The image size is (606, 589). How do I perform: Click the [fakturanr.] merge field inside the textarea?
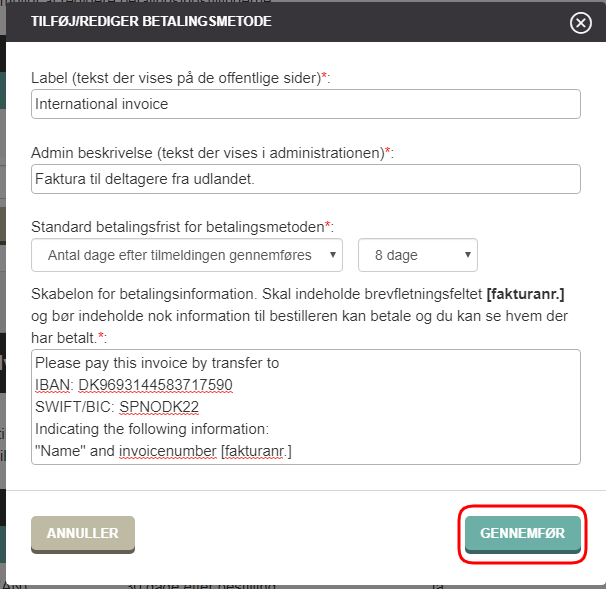coord(256,451)
